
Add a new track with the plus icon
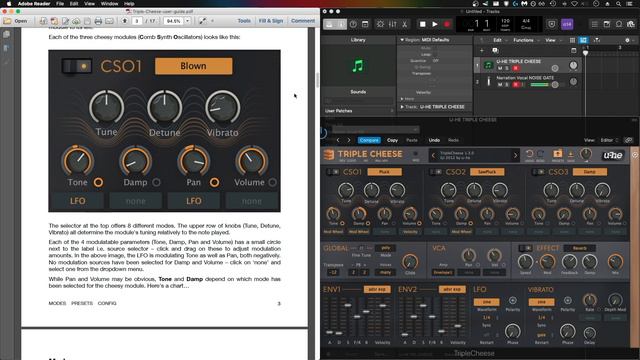(482, 51)
